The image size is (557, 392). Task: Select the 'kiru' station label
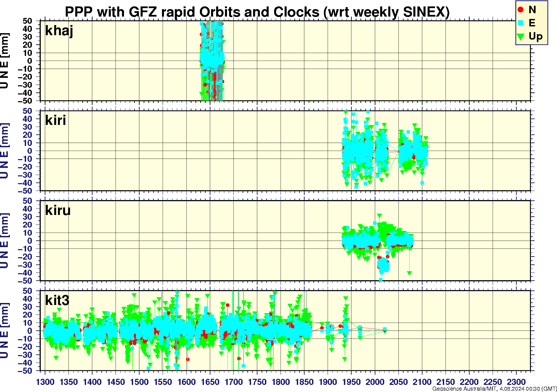58,210
